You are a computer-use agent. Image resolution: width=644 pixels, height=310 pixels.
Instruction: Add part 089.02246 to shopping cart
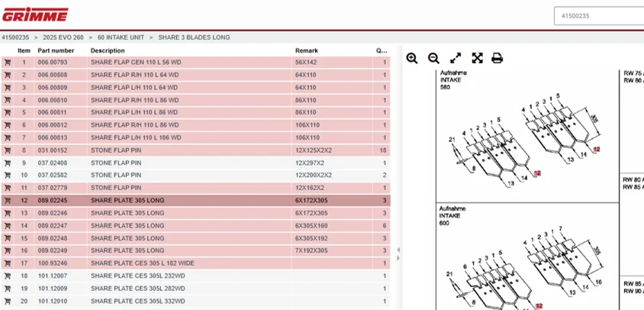(8, 213)
